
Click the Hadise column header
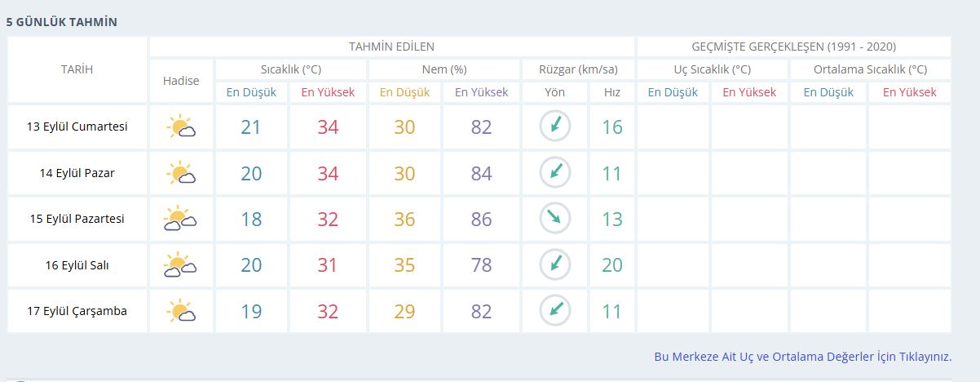click(181, 81)
